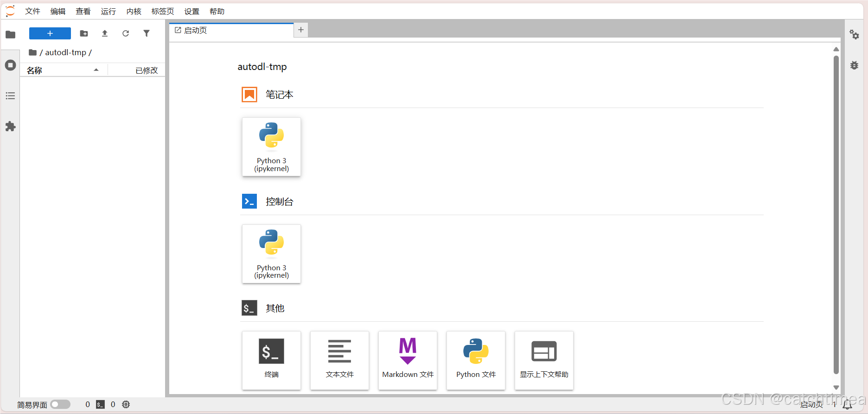Click 启动页 label in status bar

point(811,404)
